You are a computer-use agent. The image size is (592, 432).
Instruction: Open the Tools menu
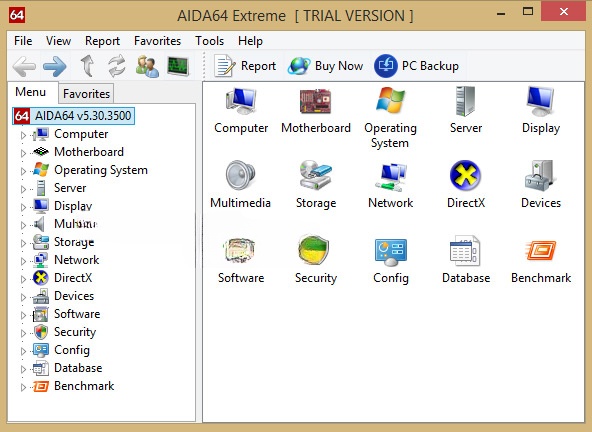tap(210, 41)
